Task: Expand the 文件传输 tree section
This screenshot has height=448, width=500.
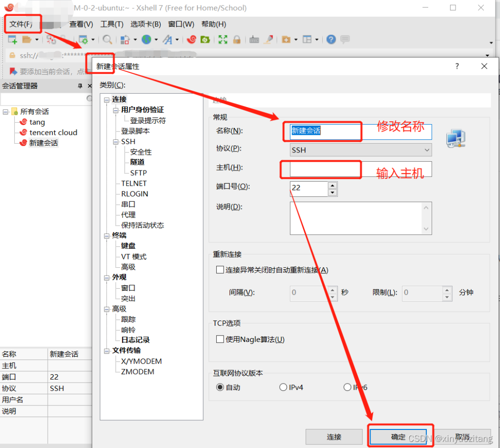Action: tap(106, 350)
